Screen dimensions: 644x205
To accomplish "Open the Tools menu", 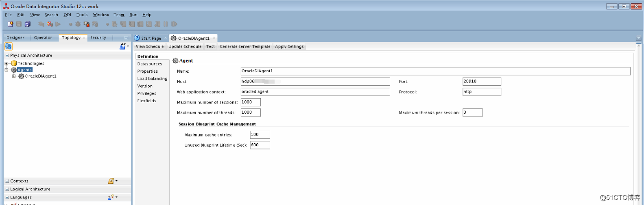I will point(82,15).
